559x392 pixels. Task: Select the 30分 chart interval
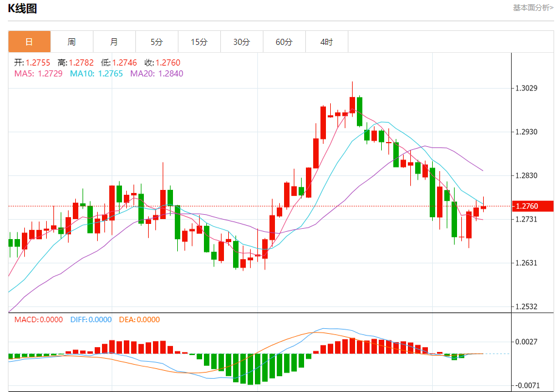(242, 42)
